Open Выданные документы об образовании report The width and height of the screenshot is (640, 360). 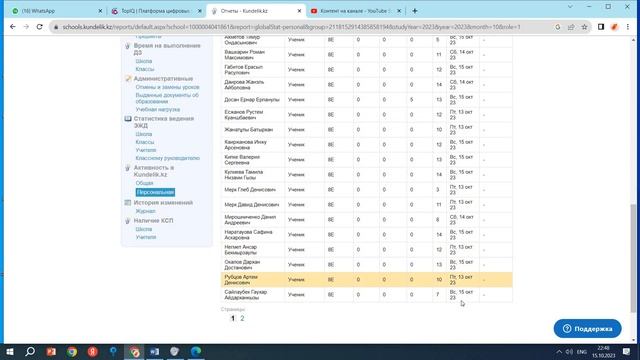tap(167, 98)
